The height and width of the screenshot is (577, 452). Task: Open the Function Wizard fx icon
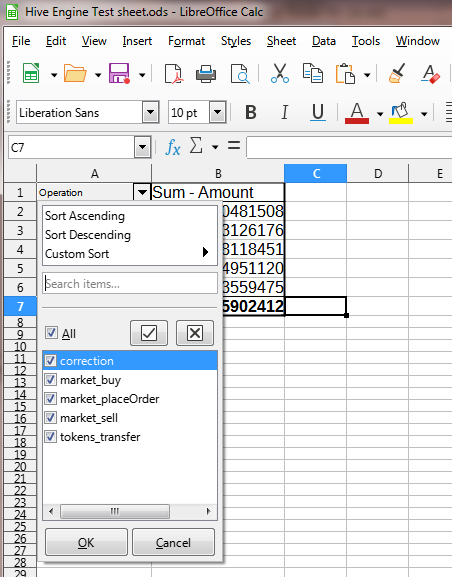pos(173,147)
